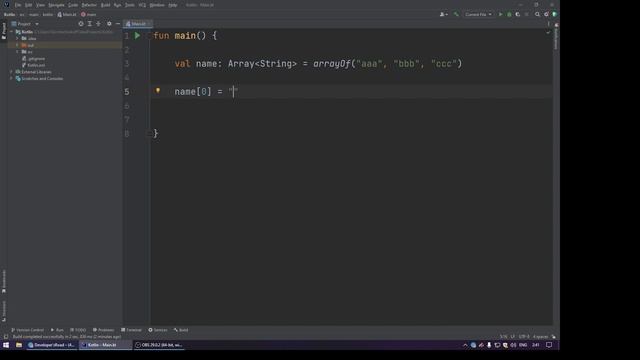
Task: Open the vertical Project side tab
Action: (x=4, y=31)
